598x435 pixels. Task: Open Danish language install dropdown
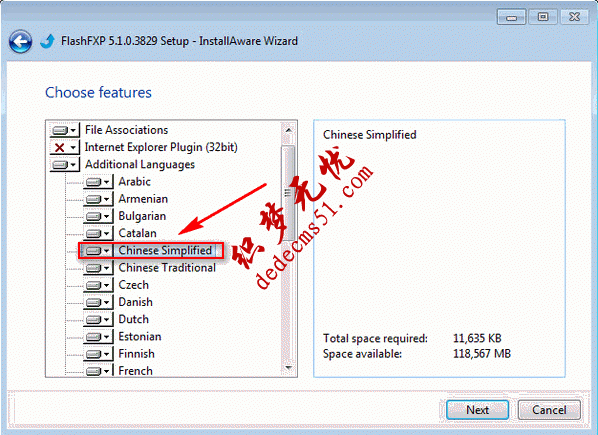click(x=98, y=302)
